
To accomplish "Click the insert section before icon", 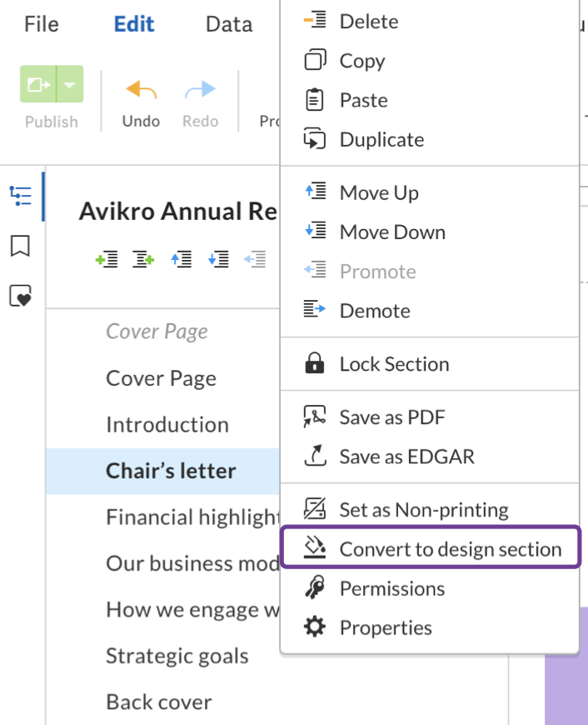I will 107,258.
